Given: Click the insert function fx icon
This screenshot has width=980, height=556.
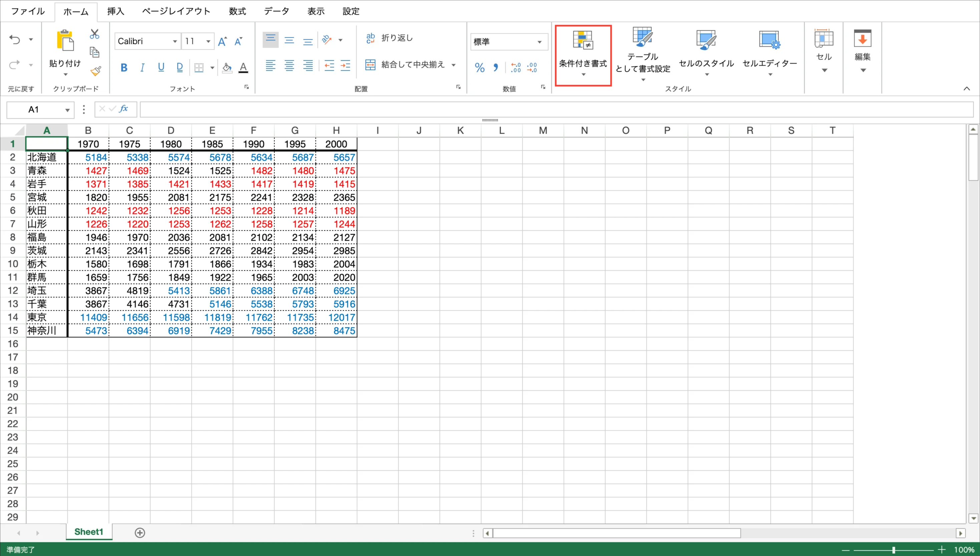Looking at the screenshot, I should (123, 109).
